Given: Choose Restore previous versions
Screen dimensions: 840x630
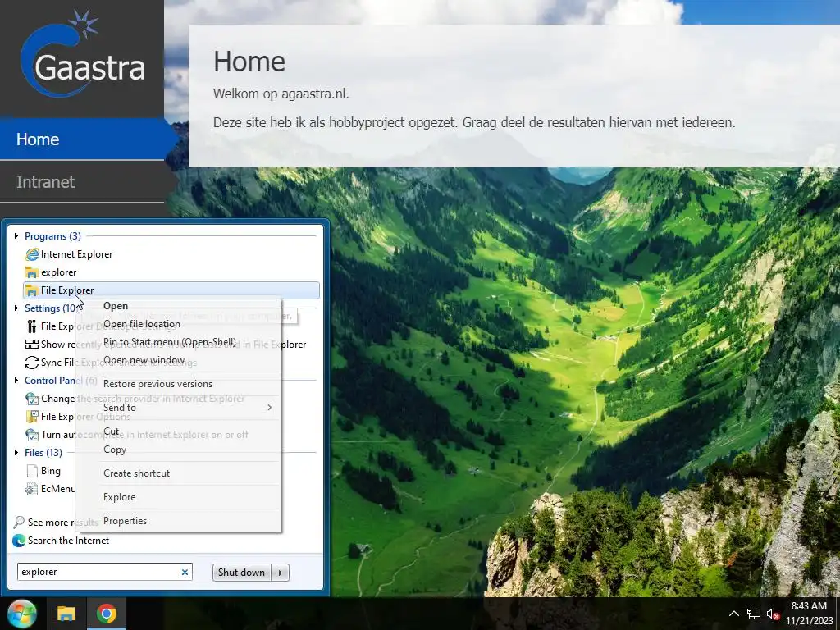Looking at the screenshot, I should tap(178, 384).
